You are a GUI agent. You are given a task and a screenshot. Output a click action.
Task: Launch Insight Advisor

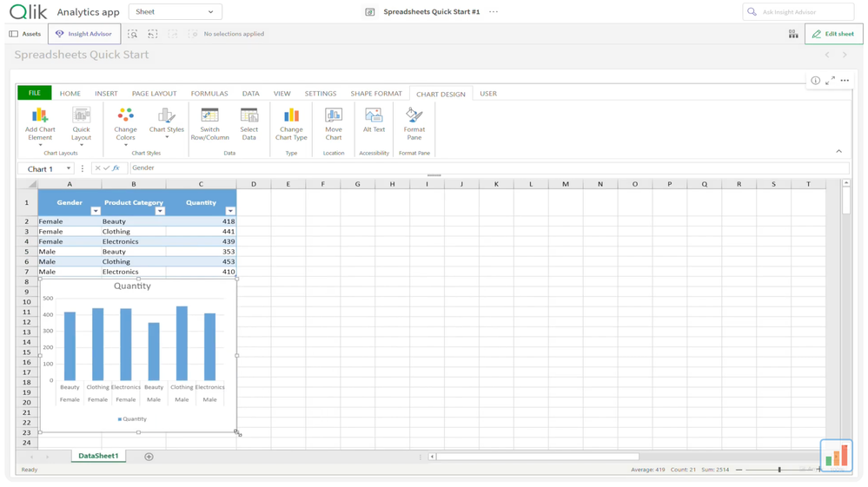click(x=84, y=34)
